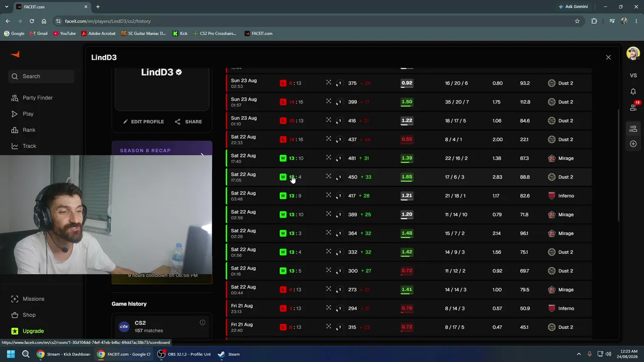Screen dimensions: 644x362
Task: Open the browser home page
Action: click(x=44, y=21)
